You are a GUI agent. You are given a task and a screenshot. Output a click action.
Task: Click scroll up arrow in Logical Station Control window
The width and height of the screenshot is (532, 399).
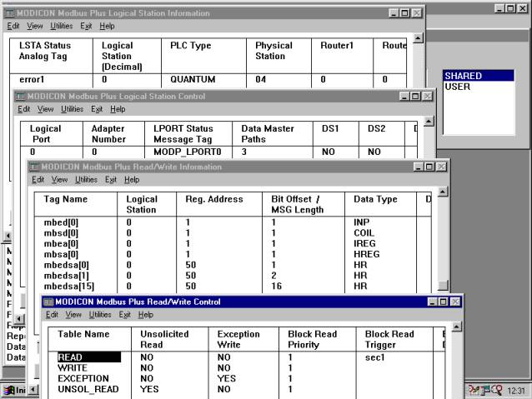[x=429, y=121]
